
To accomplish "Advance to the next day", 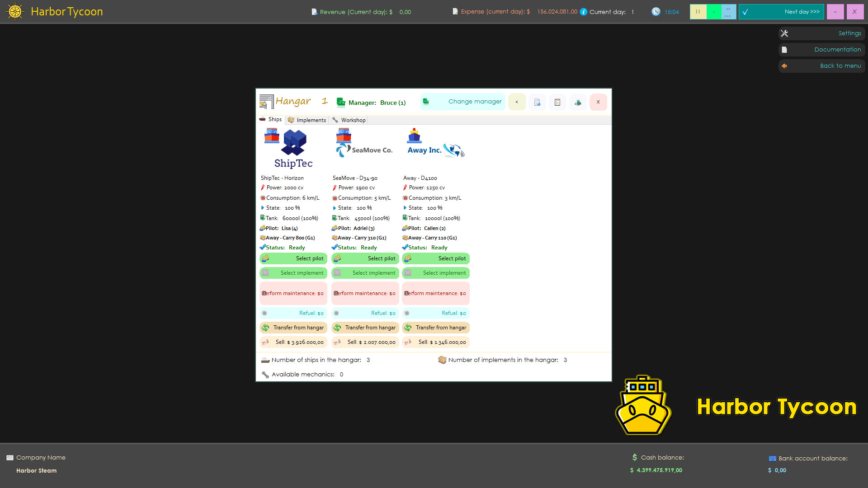I will [x=801, y=11].
